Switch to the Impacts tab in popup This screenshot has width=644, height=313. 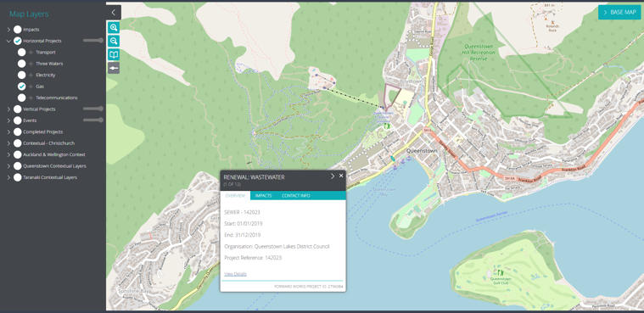263,196
